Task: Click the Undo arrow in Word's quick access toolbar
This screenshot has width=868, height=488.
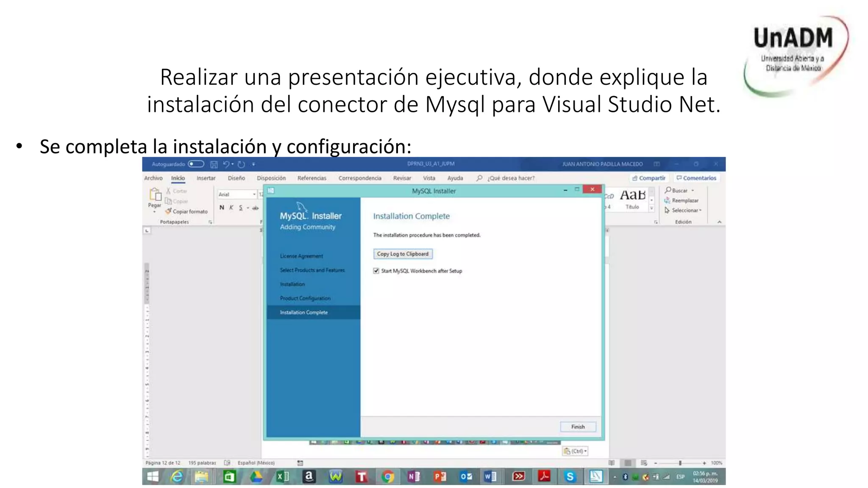Action: coord(226,164)
